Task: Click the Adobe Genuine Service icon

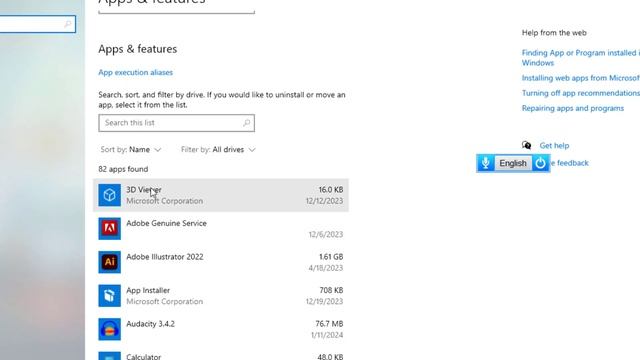Action: tap(109, 229)
